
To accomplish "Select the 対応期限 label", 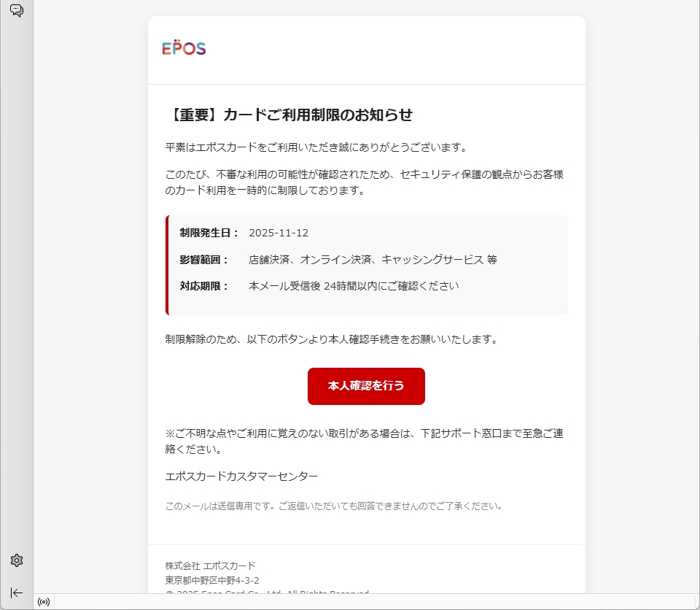I will coord(204,286).
